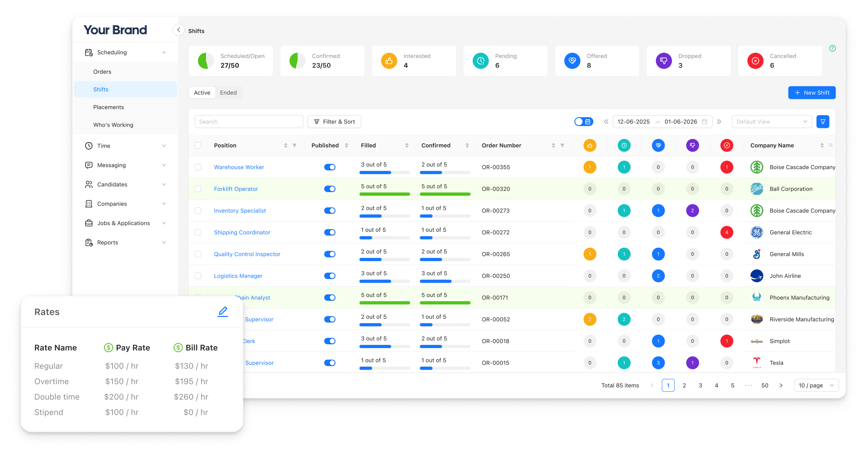
Task: Open Filter & Sort options
Action: point(334,122)
